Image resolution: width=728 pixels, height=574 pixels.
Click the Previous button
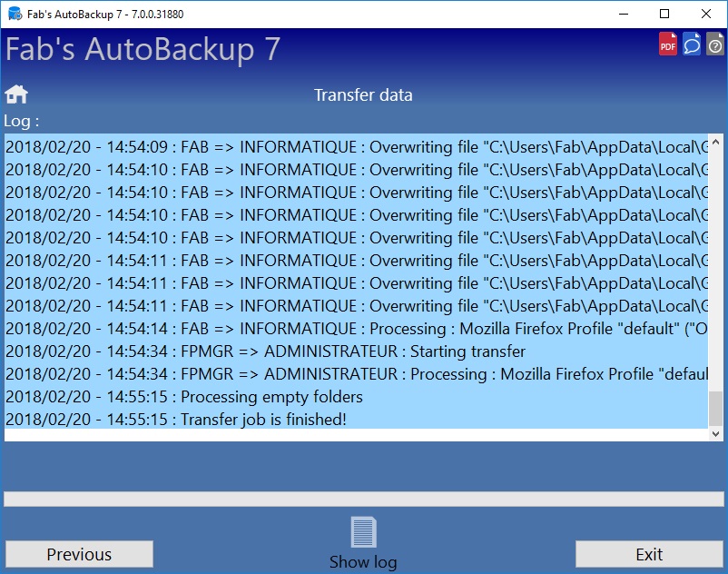point(79,554)
